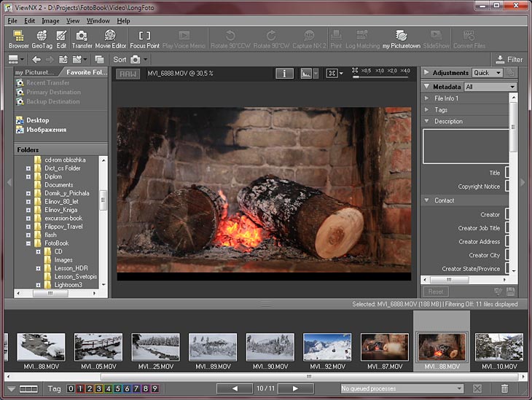
Task: Click the Description text field
Action: click(466, 146)
